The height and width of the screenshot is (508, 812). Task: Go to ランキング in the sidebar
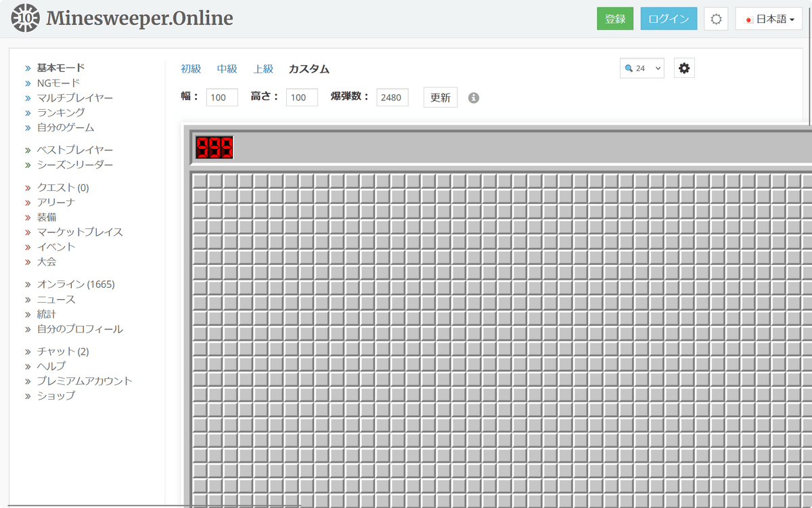tap(61, 112)
